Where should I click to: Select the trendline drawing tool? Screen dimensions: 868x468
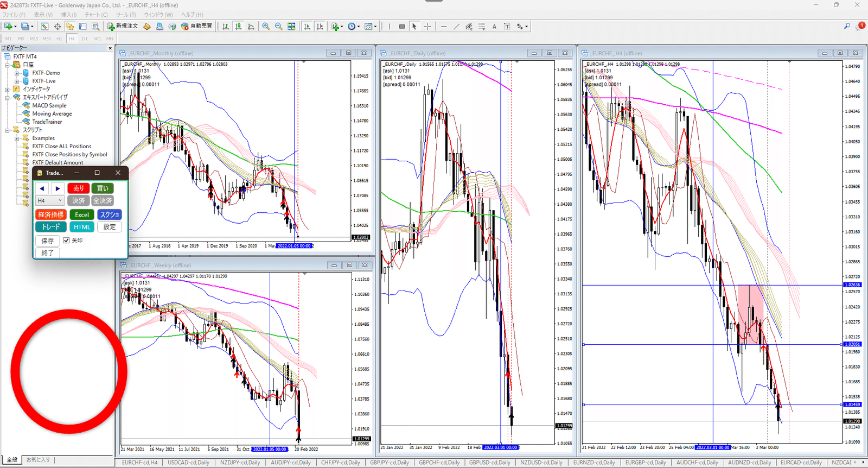(x=456, y=26)
